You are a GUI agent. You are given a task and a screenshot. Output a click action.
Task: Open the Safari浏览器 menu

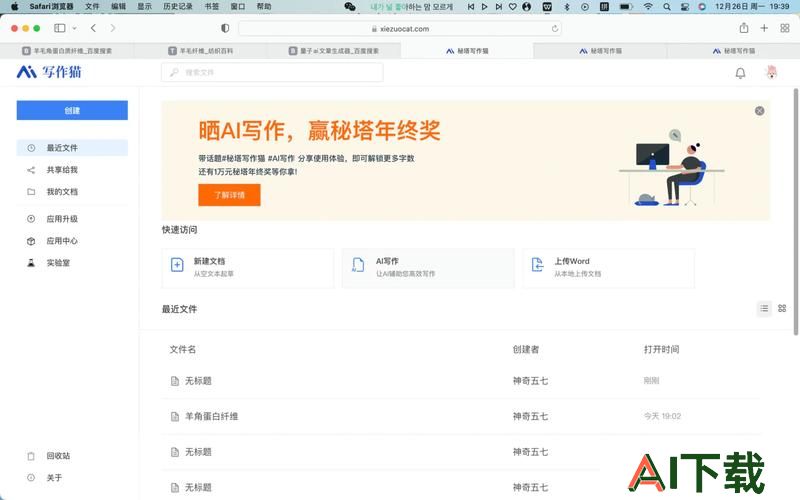point(51,7)
